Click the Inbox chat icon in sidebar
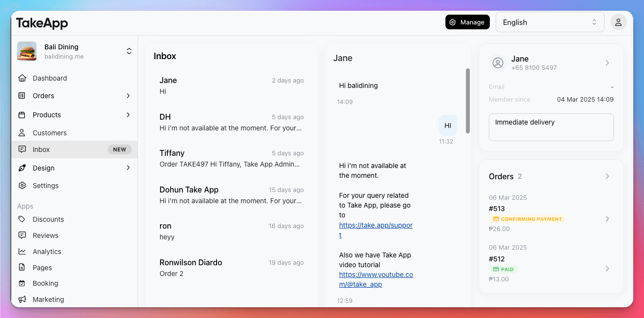The image size is (644, 318). point(22,149)
